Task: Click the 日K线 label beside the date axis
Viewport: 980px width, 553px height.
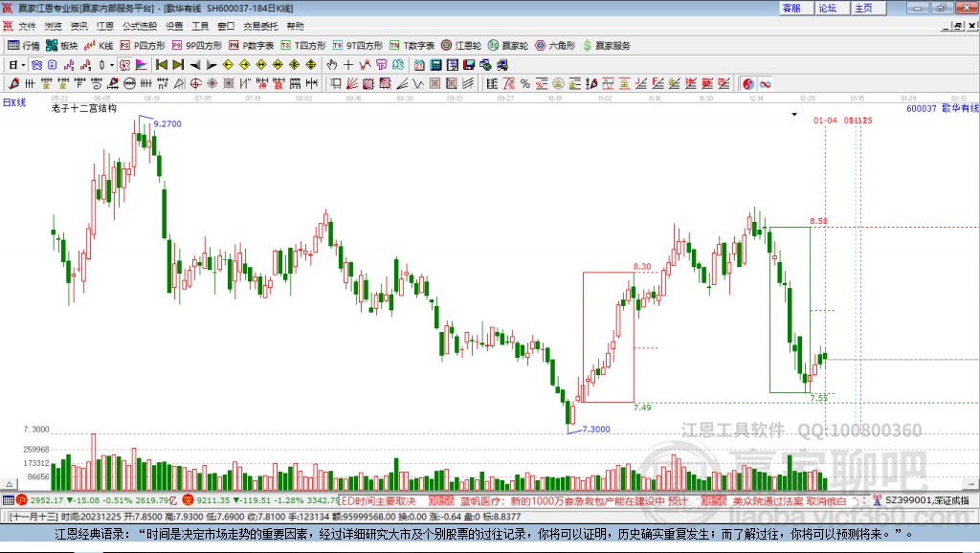Action: (14, 102)
